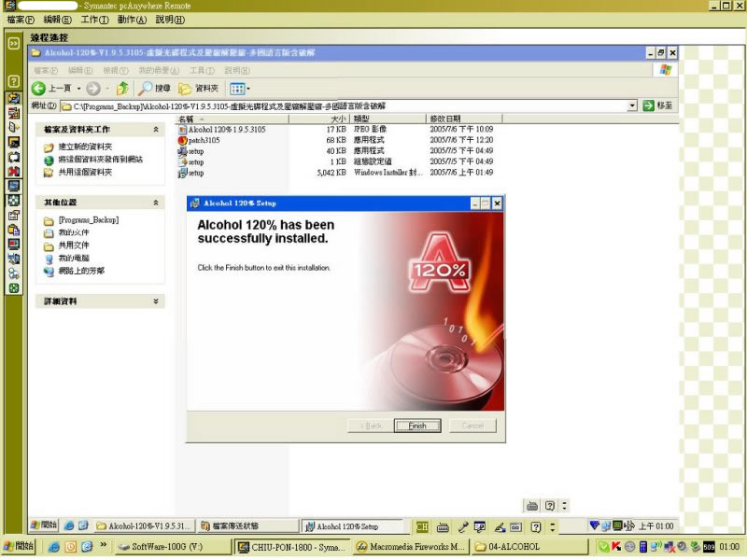
Task: Click the help question-mark icon in pcAnywhere's left toolbar
Action: pos(14,81)
